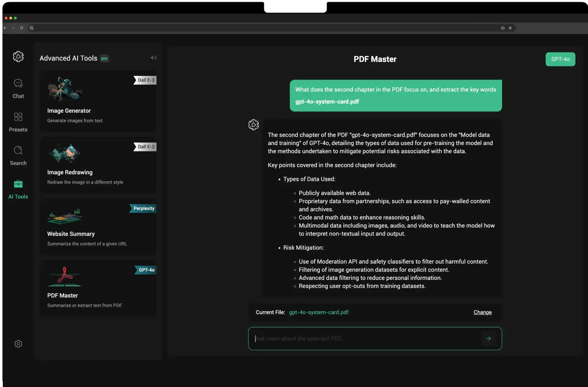Click the icon left of the bookmark star
588x387 pixels.
coord(503,28)
